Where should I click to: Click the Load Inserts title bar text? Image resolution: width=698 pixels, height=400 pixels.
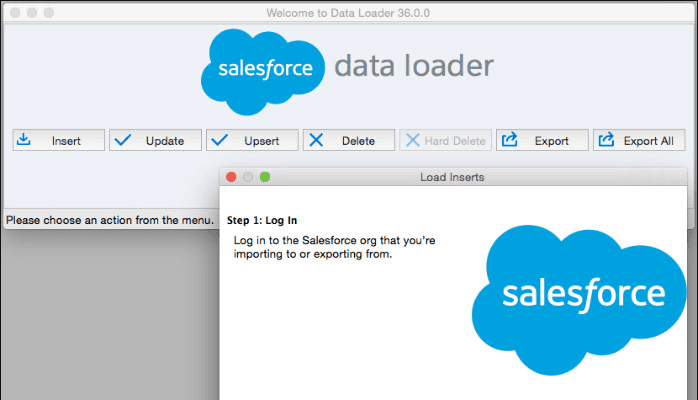(452, 177)
